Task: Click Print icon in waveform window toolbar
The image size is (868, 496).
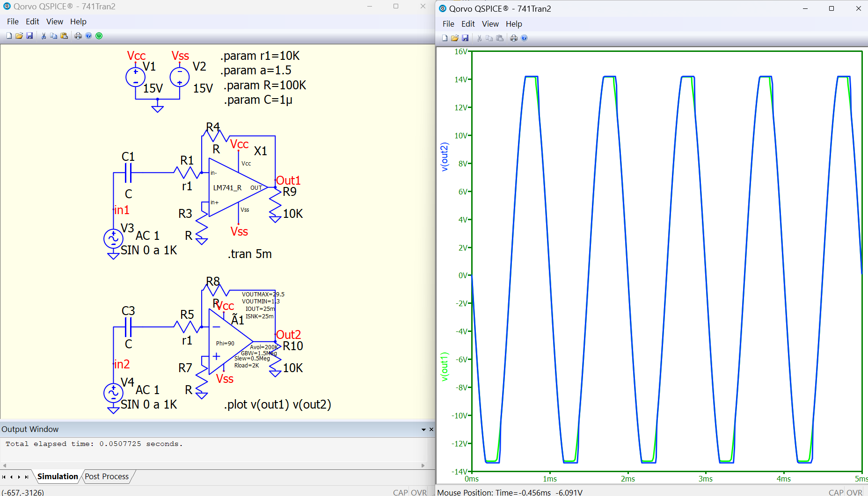Action: (x=514, y=38)
